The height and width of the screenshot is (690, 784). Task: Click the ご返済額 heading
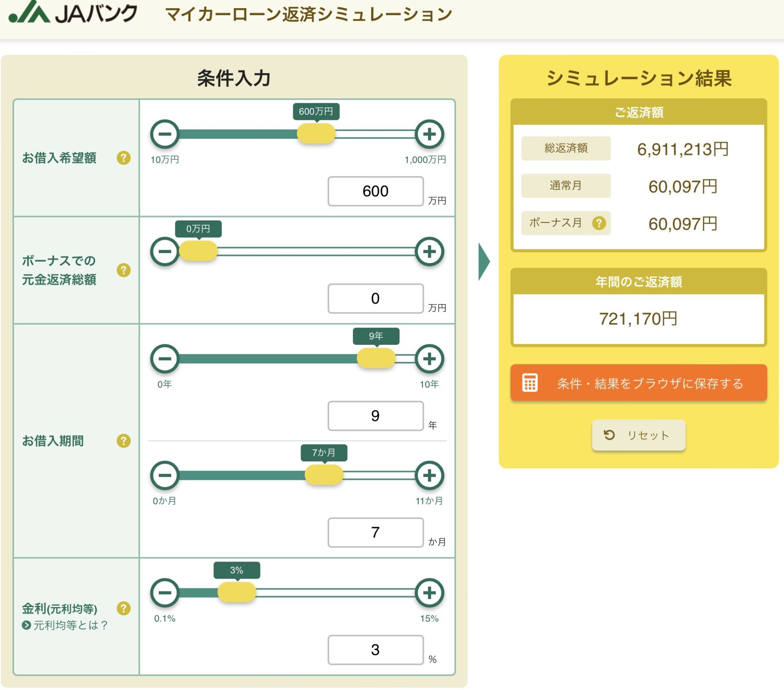point(639,112)
